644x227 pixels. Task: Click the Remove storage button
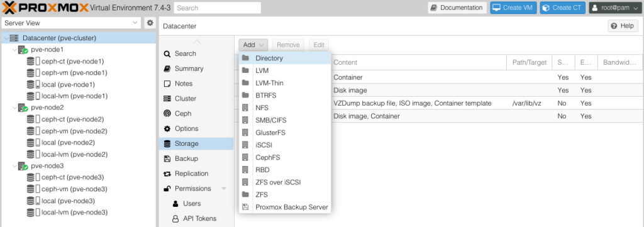click(x=288, y=45)
